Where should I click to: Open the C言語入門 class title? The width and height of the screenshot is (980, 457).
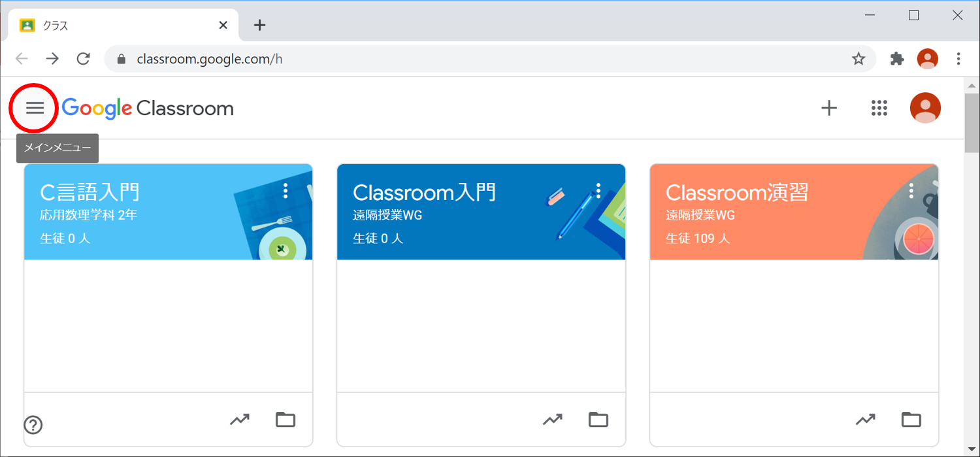point(90,192)
